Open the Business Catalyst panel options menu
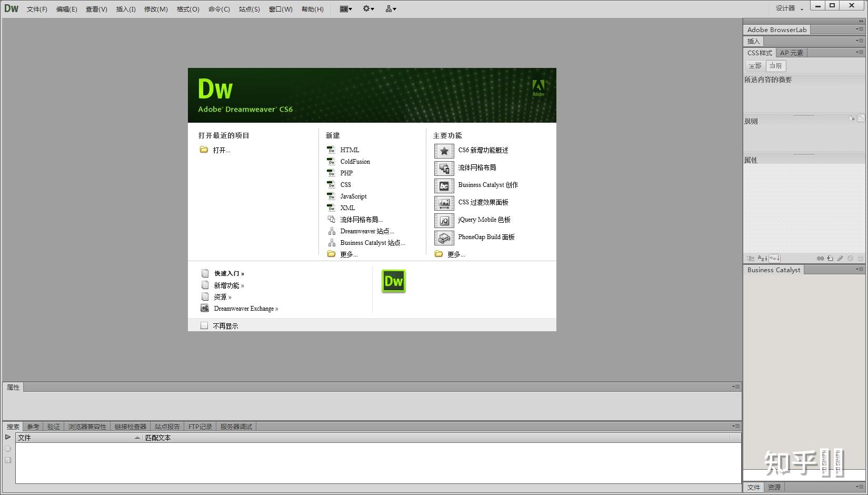 [859, 270]
